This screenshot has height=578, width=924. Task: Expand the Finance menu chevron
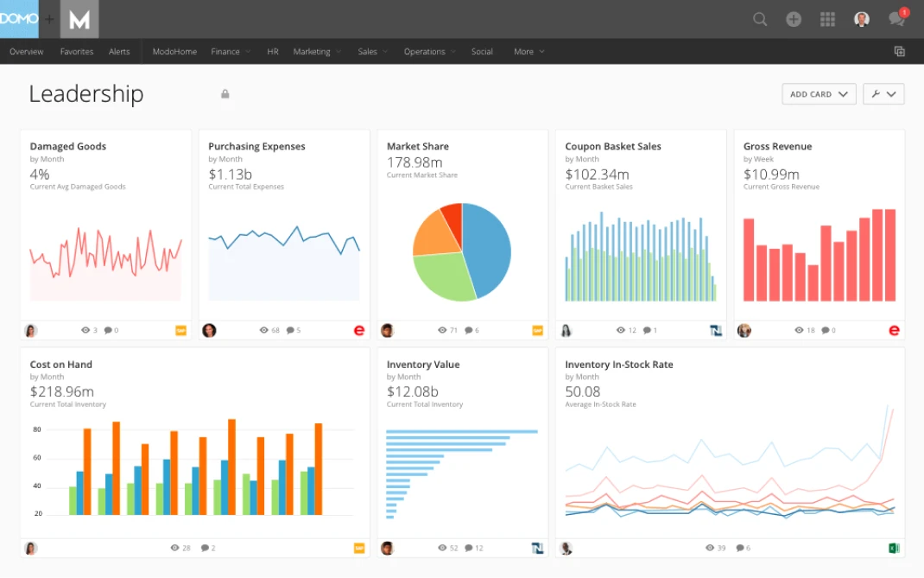click(247, 51)
